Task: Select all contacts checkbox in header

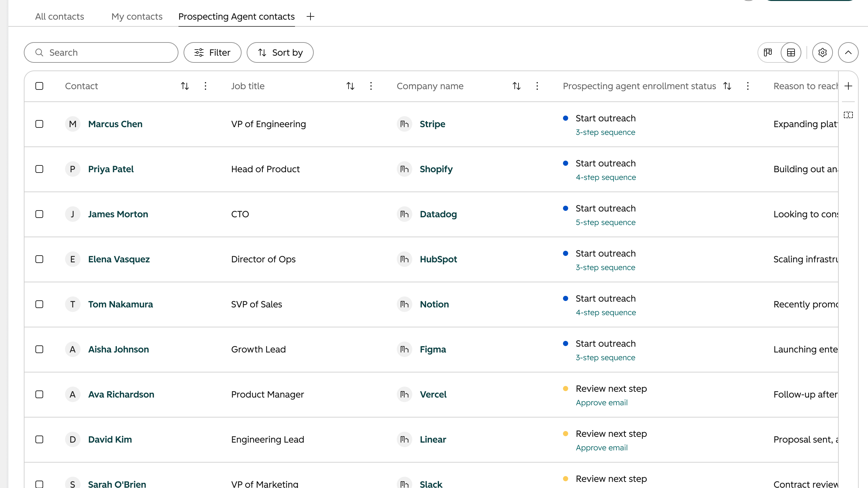Action: [39, 86]
